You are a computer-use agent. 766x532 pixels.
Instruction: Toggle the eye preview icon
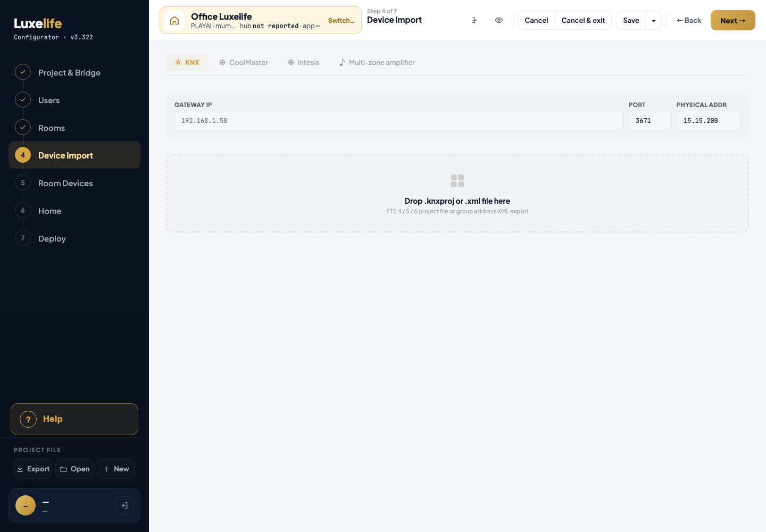pos(499,20)
